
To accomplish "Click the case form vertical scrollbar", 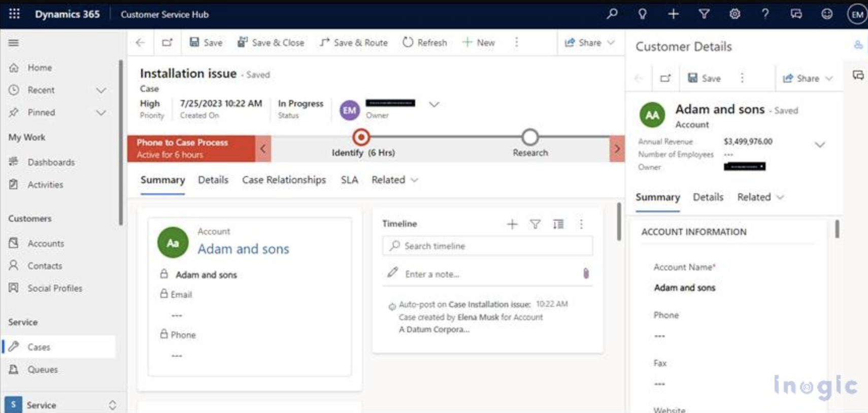I will coord(619,222).
